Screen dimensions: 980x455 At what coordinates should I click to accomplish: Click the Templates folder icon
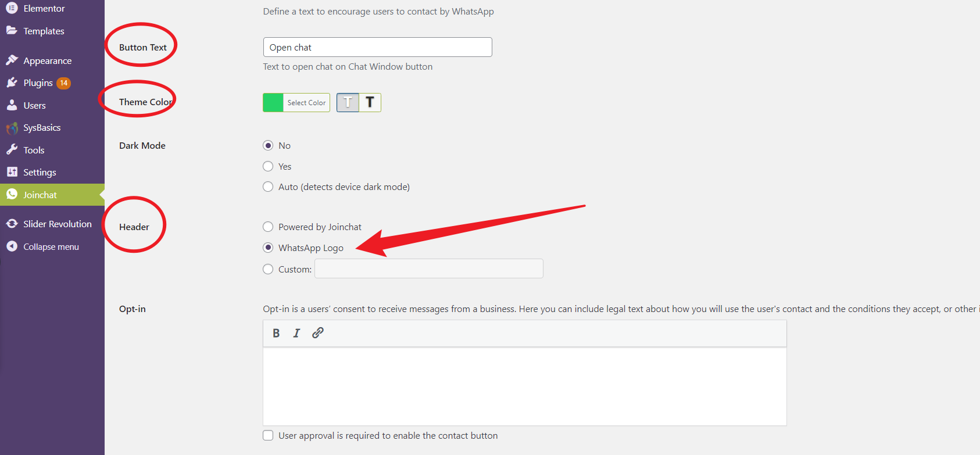pyautogui.click(x=12, y=30)
